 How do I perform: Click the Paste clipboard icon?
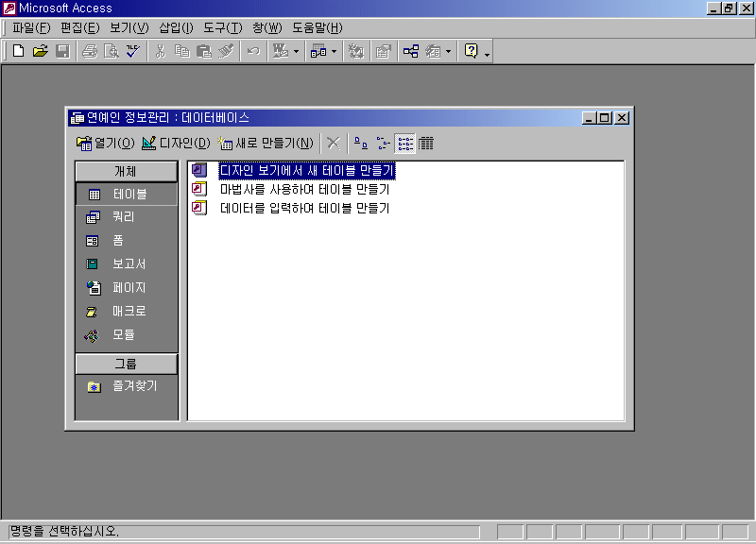[x=204, y=51]
